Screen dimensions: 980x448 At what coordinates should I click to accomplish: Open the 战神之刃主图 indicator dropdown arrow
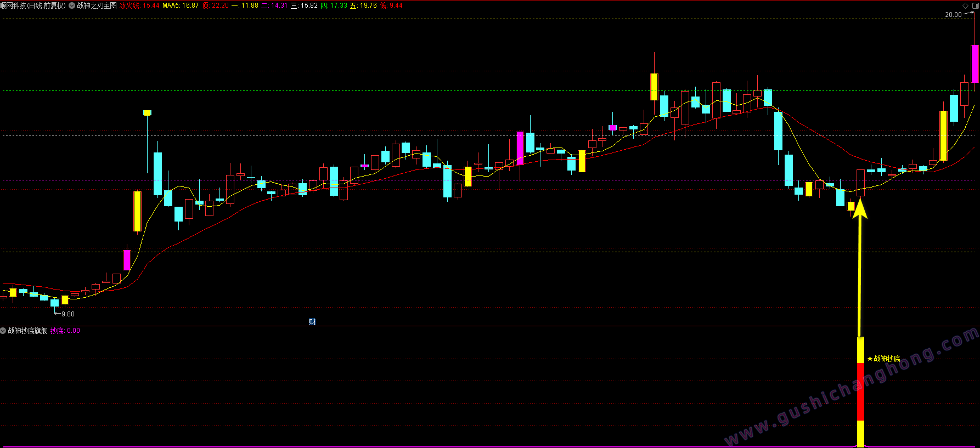click(72, 5)
